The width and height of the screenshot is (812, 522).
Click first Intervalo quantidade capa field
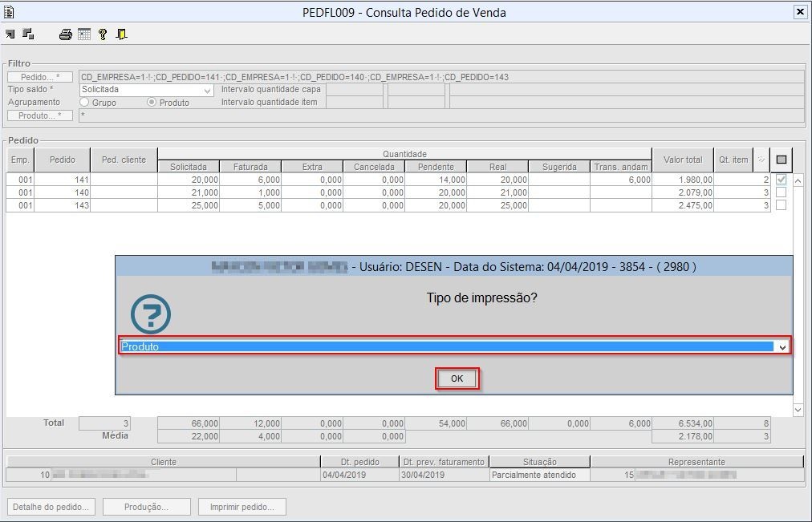tap(354, 90)
